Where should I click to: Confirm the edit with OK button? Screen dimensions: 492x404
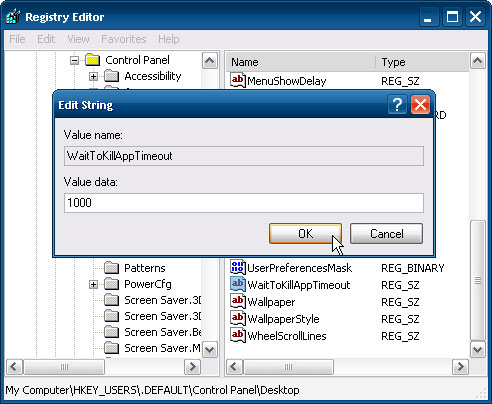305,234
